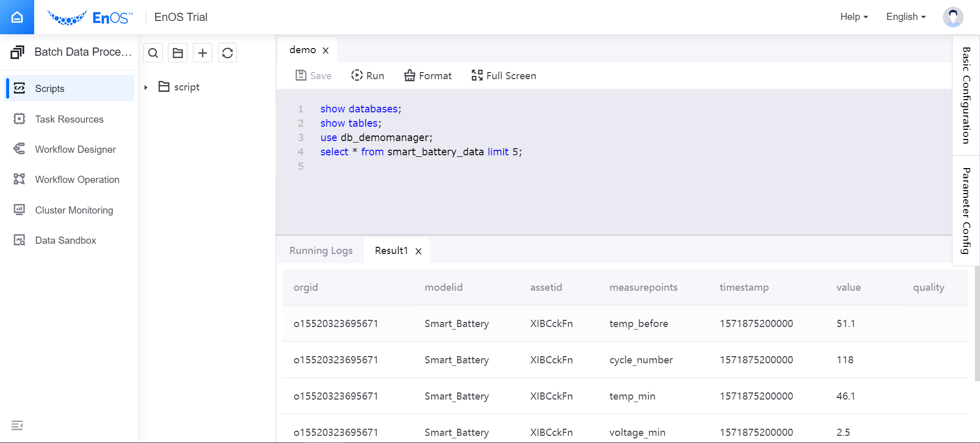Screen dimensions: 980x443
Task: Close the demo tab
Action: pos(326,50)
